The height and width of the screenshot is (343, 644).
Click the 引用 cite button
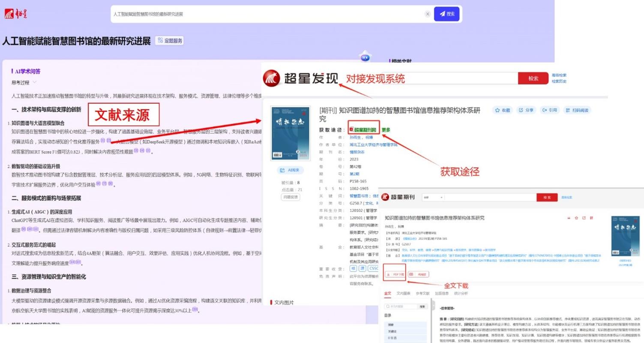pos(549,110)
